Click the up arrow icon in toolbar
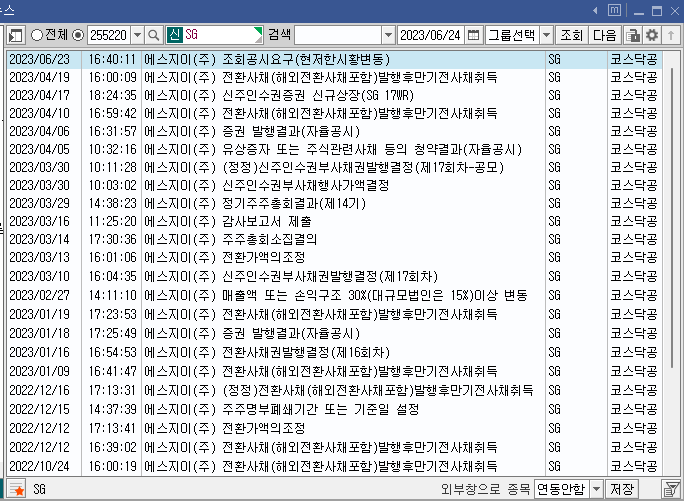The height and width of the screenshot is (501, 684). (x=671, y=35)
